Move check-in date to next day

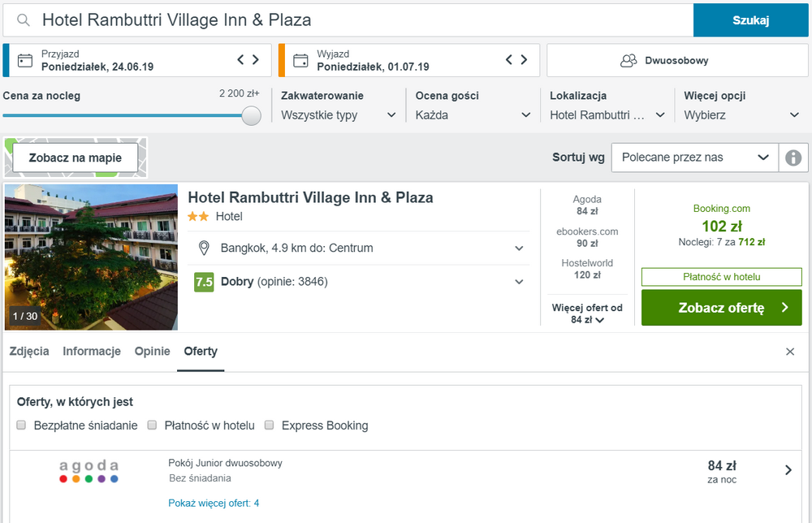(256, 59)
